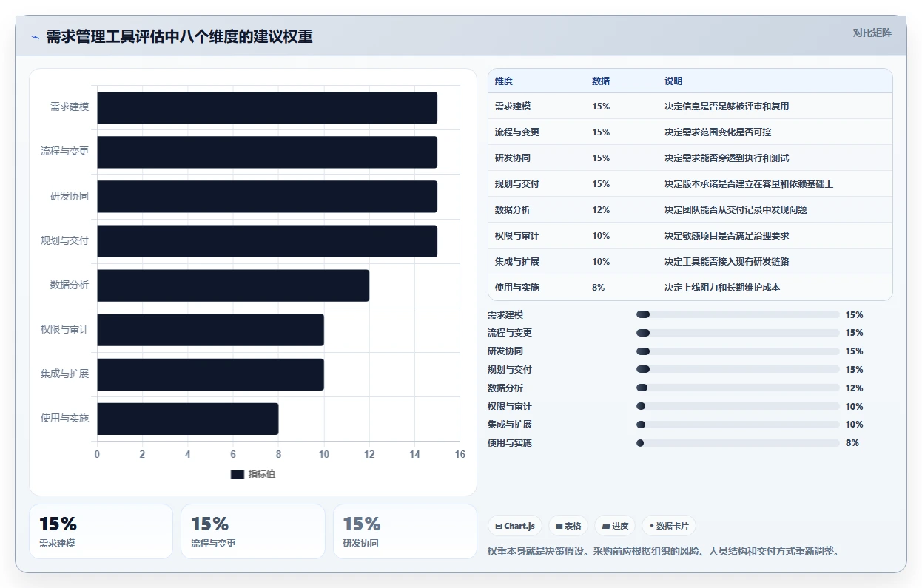The height and width of the screenshot is (588, 922).
Task: Click the 研发协同 cell in the table
Action: coord(513,158)
